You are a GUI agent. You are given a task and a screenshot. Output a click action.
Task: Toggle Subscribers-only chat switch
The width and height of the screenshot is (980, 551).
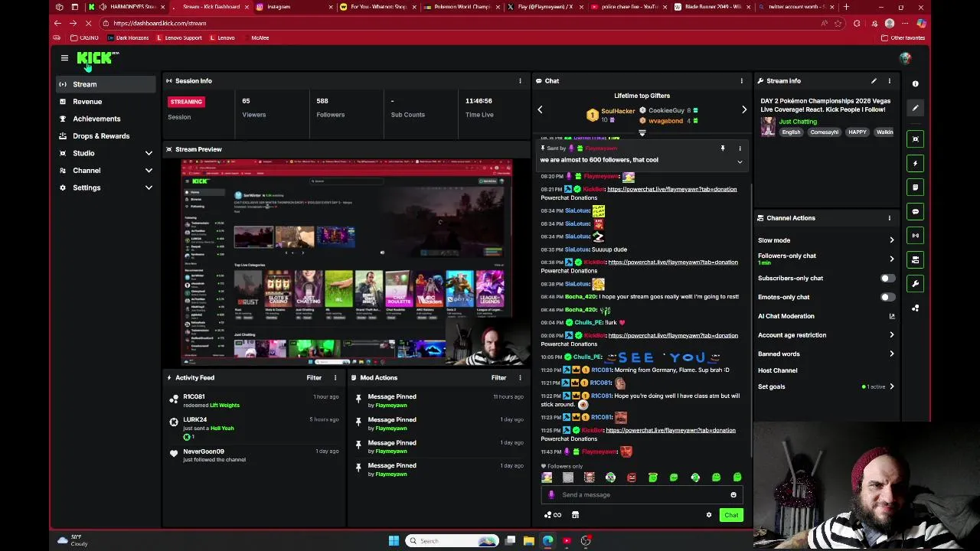[887, 279]
